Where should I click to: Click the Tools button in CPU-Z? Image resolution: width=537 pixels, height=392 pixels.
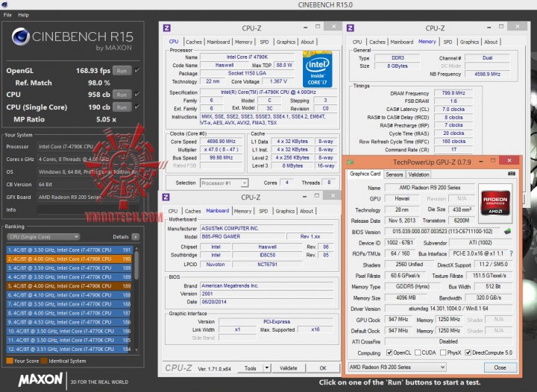[x=251, y=368]
